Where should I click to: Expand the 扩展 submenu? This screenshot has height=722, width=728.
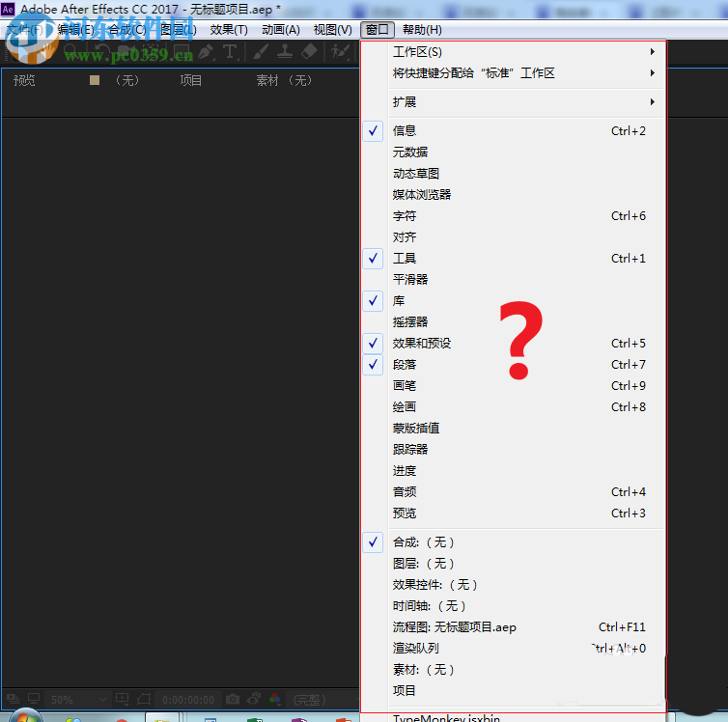[x=514, y=102]
